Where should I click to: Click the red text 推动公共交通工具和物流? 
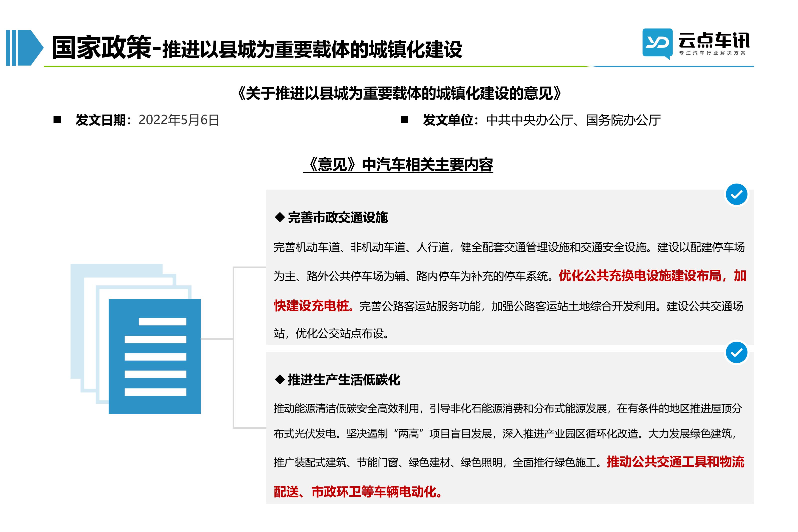(675, 462)
